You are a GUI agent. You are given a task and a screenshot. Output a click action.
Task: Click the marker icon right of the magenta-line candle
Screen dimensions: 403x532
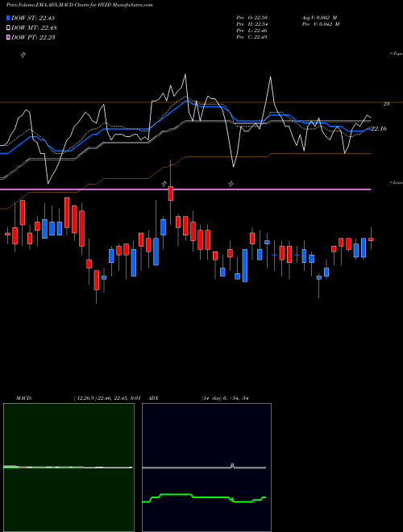[231, 184]
